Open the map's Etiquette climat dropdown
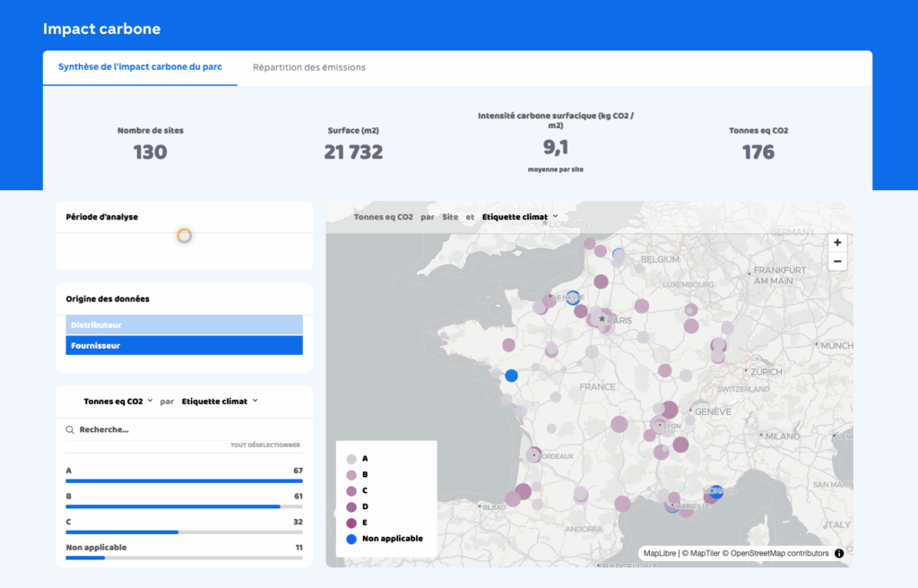 tap(519, 217)
